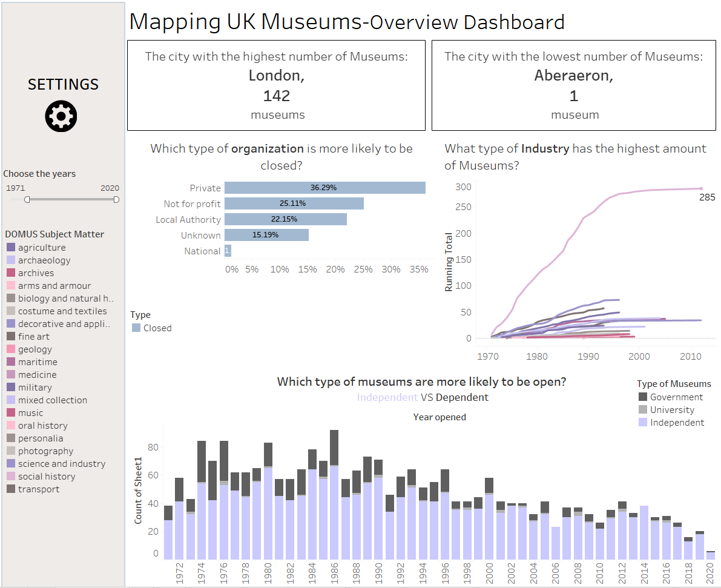Click the 'Mapping UK Museums-Overview Dashboard' title
Image resolution: width=721 pixels, height=588 pixels.
(x=347, y=22)
